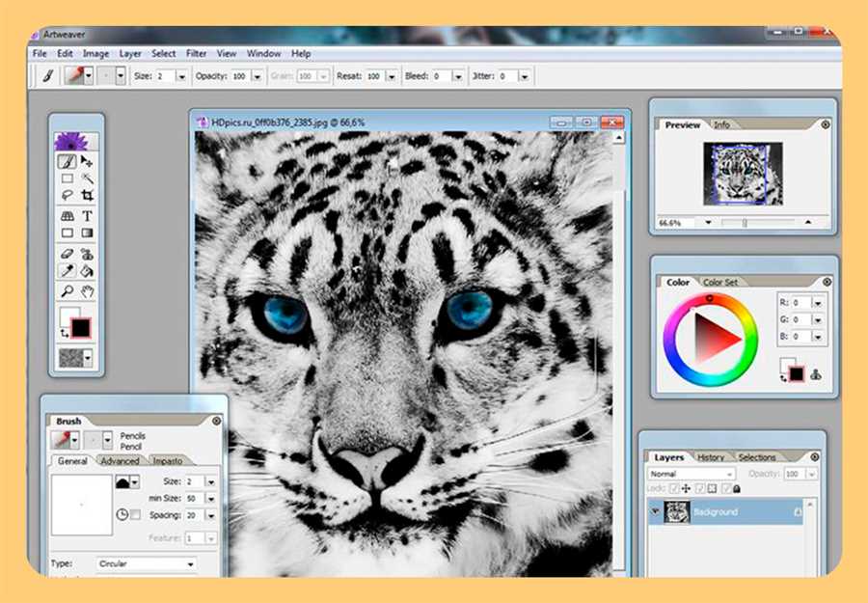Open the Size dropdown in options bar
The height and width of the screenshot is (603, 868).
[181, 76]
